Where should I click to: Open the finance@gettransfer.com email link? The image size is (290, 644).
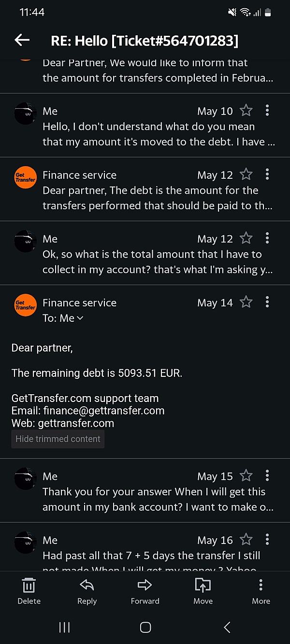(x=104, y=411)
